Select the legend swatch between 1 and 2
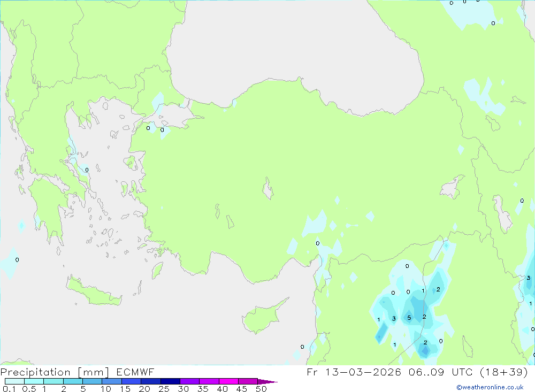The height and width of the screenshot is (392, 535). [53, 381]
